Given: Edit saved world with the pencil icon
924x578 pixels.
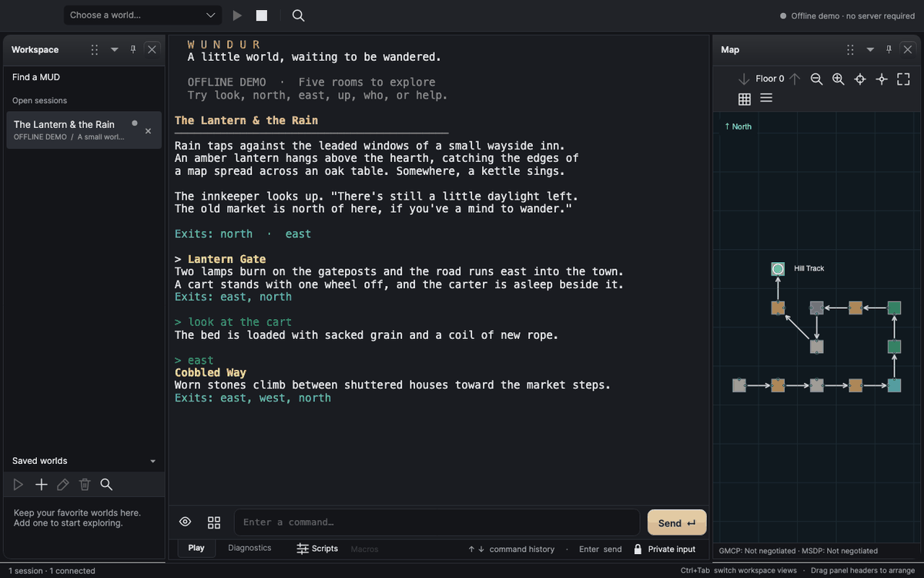Looking at the screenshot, I should pos(63,485).
